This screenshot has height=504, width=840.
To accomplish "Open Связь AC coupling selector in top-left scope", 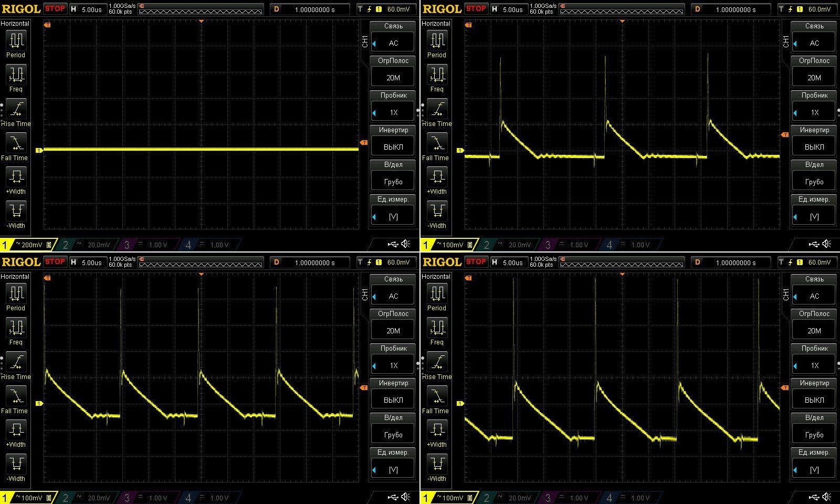I will [393, 43].
